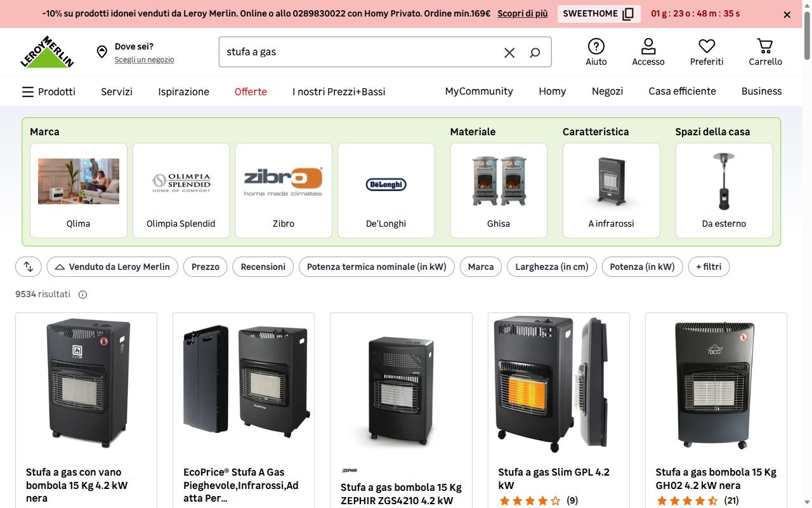The width and height of the screenshot is (812, 508).
Task: Click the sort arrows filter button
Action: click(x=29, y=267)
